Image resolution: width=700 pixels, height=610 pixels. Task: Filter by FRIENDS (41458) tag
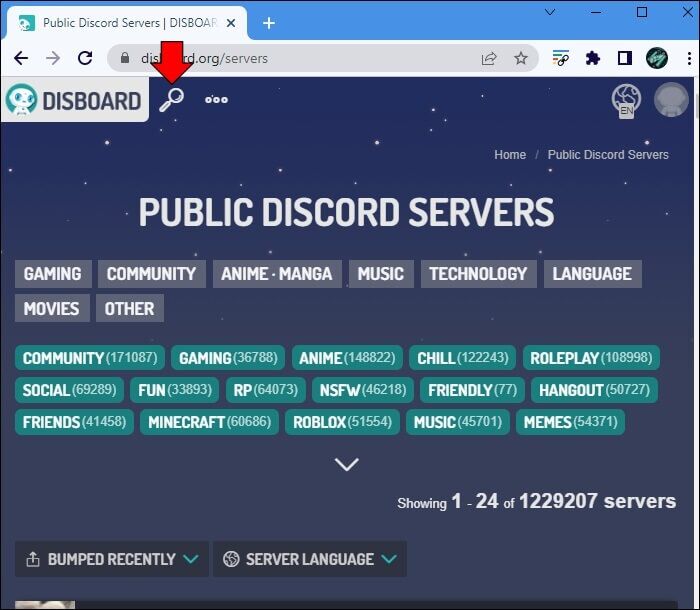75,422
